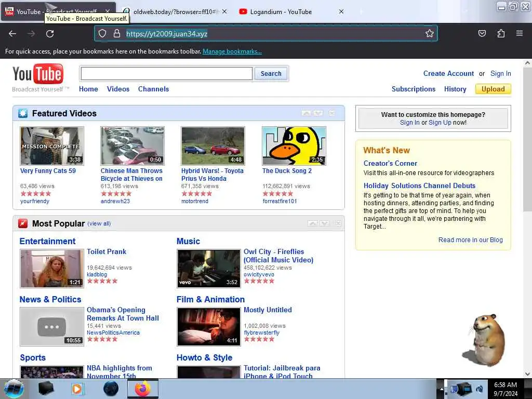
Task: Click the hamster desktop pet
Action: click(485, 340)
